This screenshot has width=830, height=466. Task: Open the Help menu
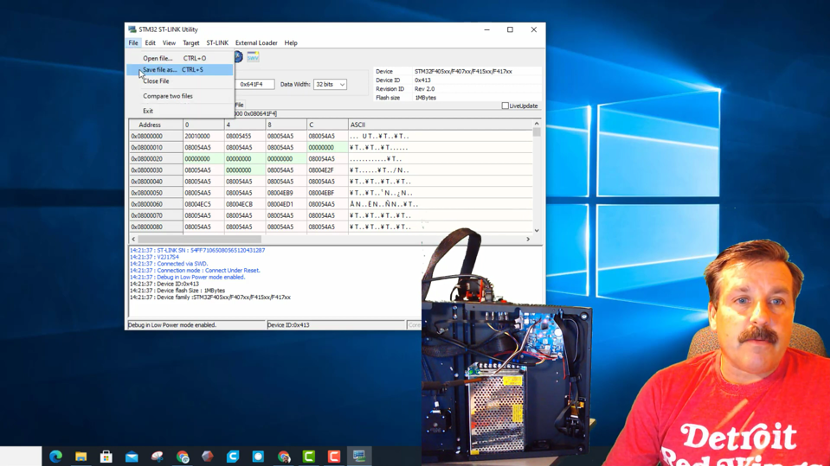pyautogui.click(x=291, y=43)
